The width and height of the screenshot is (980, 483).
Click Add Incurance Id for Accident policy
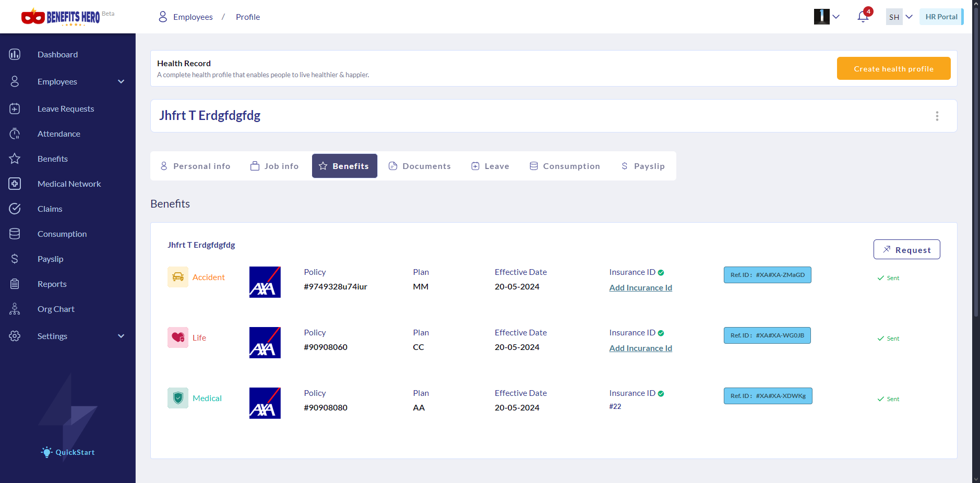pyautogui.click(x=640, y=288)
